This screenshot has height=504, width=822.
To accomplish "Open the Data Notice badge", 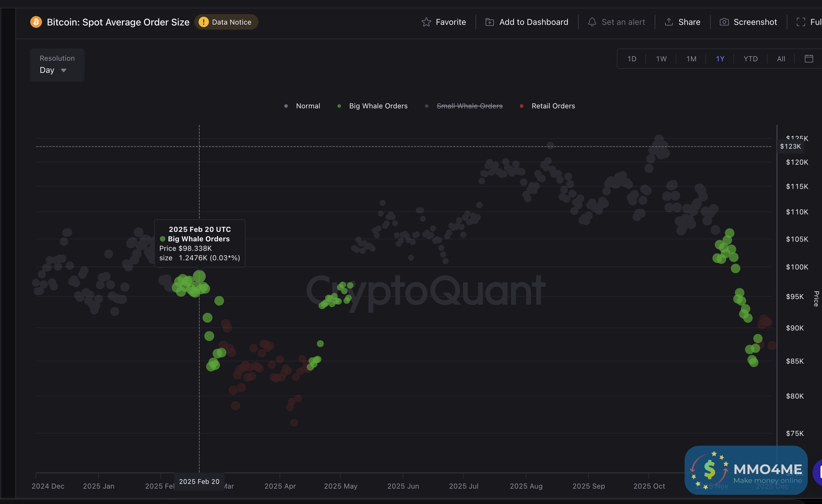I will click(226, 22).
